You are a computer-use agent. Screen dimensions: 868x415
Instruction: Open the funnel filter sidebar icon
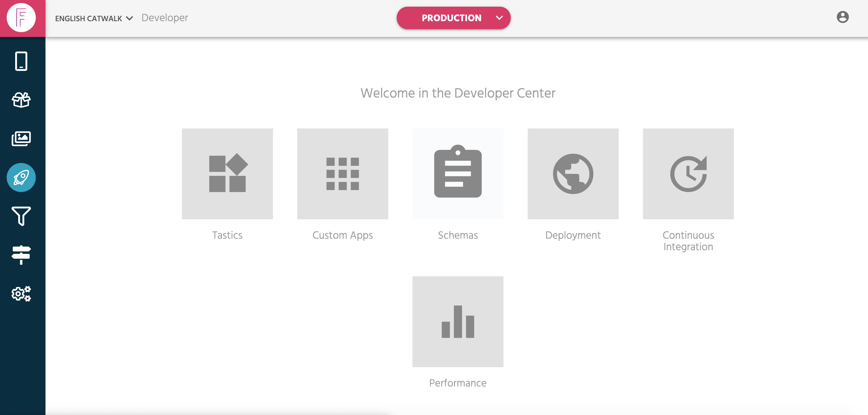pyautogui.click(x=21, y=216)
